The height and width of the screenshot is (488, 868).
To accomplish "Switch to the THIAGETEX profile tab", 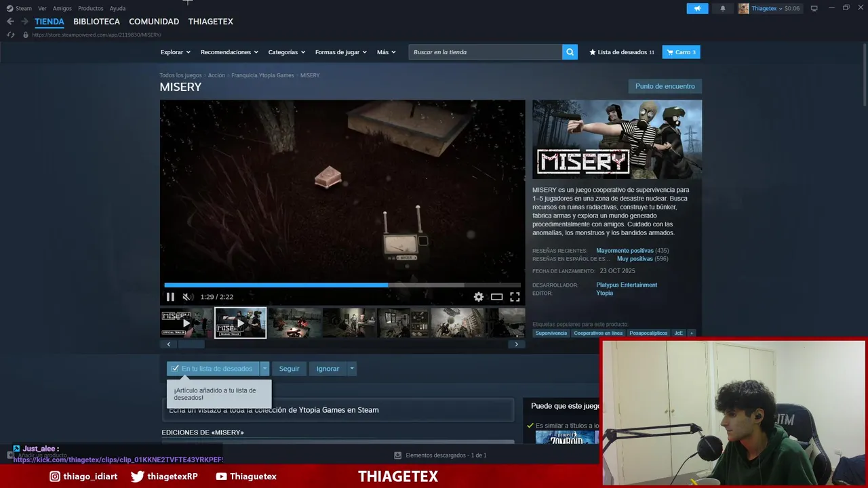I will tap(210, 22).
